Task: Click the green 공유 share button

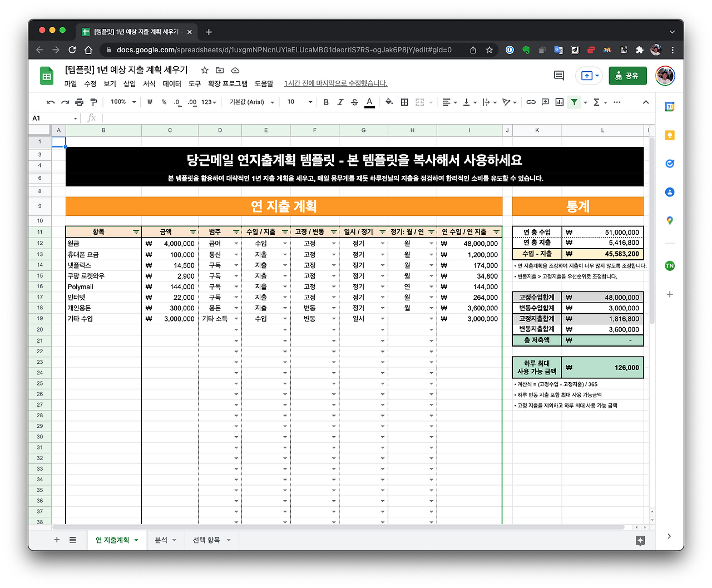Action: pyautogui.click(x=628, y=76)
